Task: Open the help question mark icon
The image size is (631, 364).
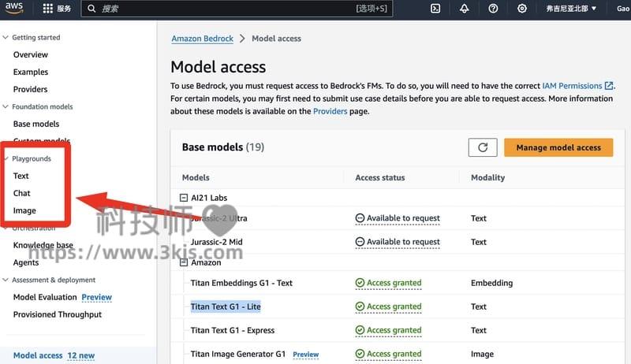Action: (x=493, y=9)
